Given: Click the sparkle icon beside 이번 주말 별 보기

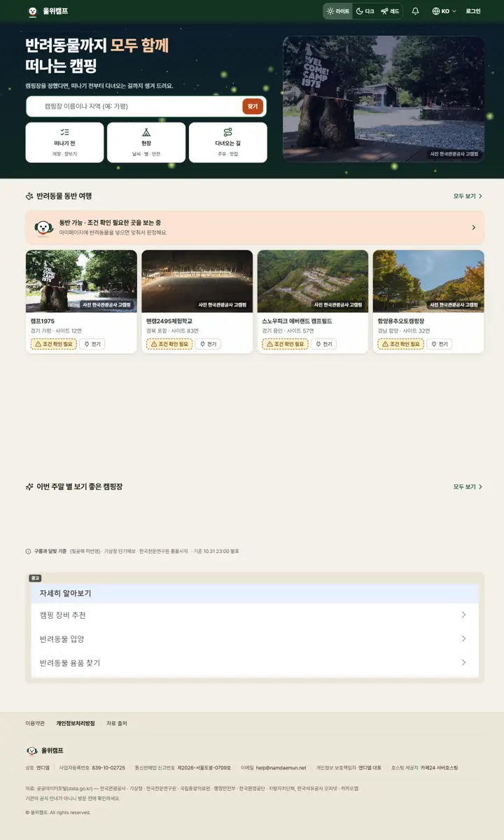Looking at the screenshot, I should pyautogui.click(x=29, y=486).
